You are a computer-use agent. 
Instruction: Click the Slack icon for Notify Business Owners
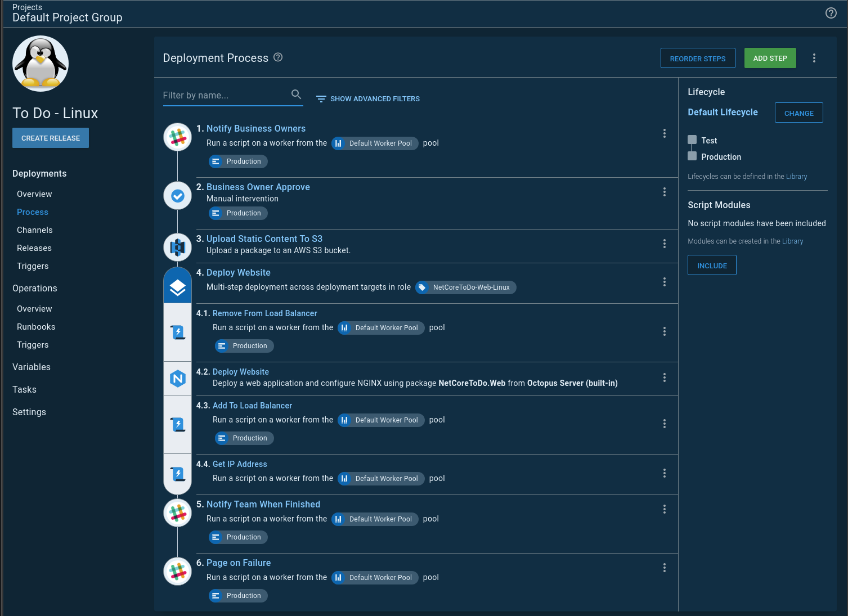(177, 137)
